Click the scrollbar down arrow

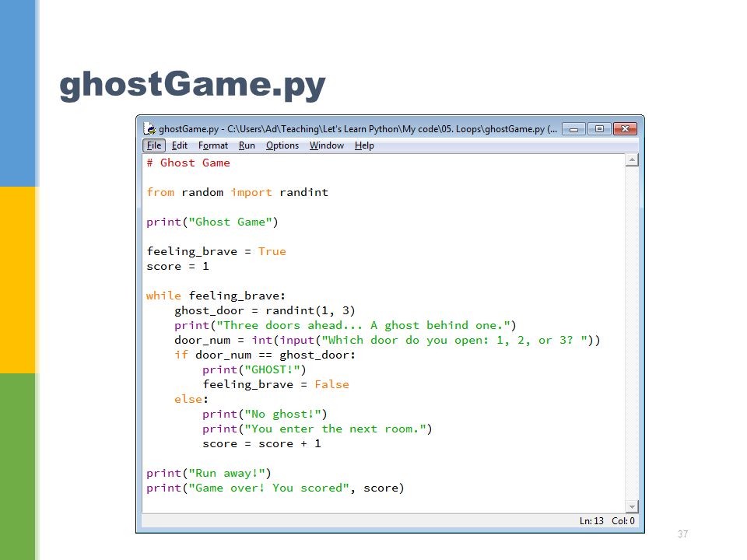632,506
